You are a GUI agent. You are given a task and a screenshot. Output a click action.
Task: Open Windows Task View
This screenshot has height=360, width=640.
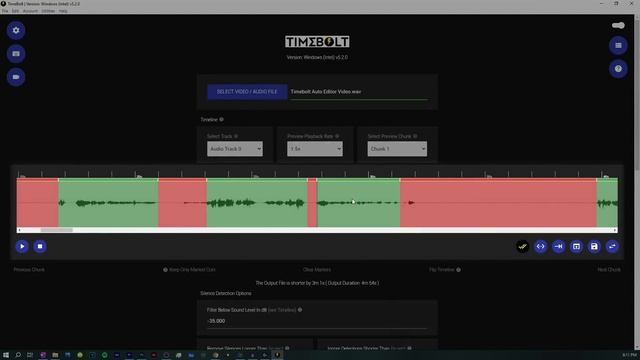pyautogui.click(x=30, y=355)
